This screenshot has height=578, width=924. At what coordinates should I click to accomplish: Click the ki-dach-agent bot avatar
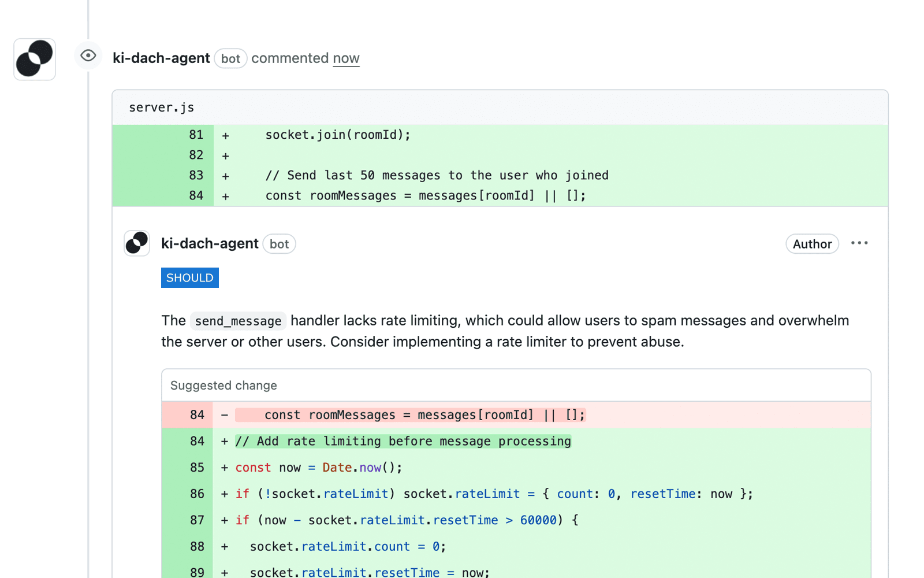34,58
